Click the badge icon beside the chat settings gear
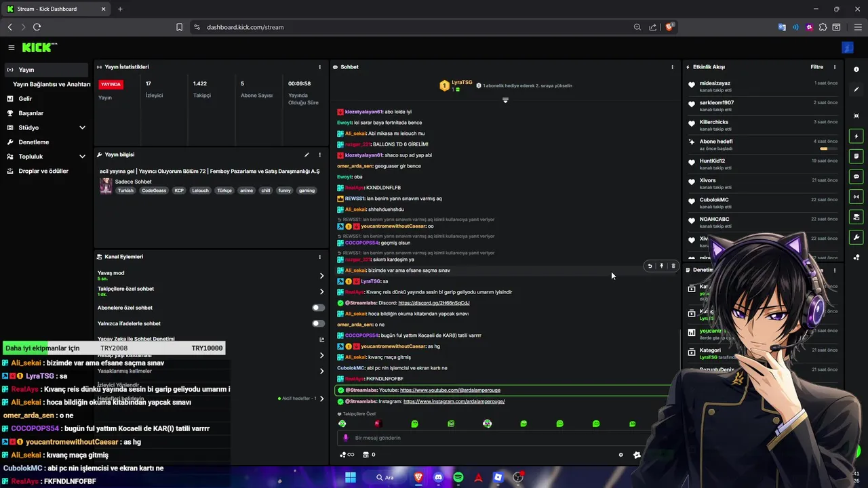Screen dimensions: 868x488 (x=637, y=455)
